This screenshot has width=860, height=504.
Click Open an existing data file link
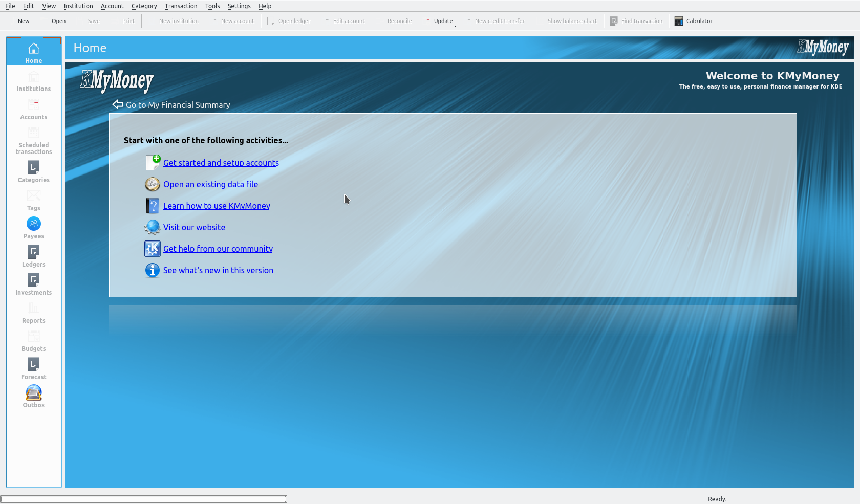[210, 184]
